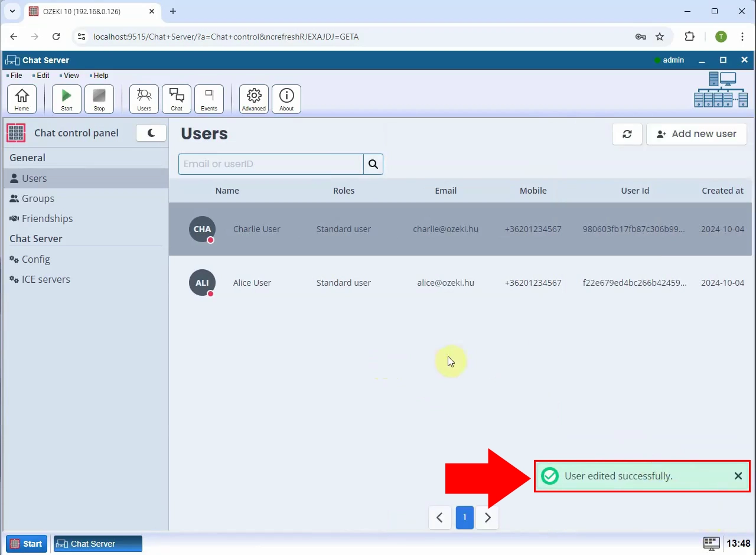Open the Home toolbar icon
Viewport: 756px width, 555px height.
tap(22, 99)
